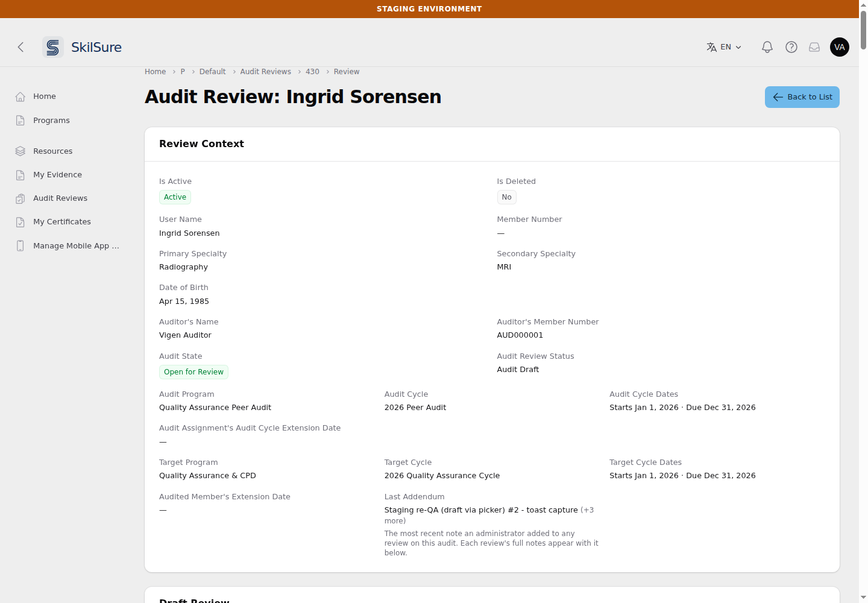868x603 pixels.
Task: Click the AUD000001 auditor member number
Action: (x=520, y=335)
